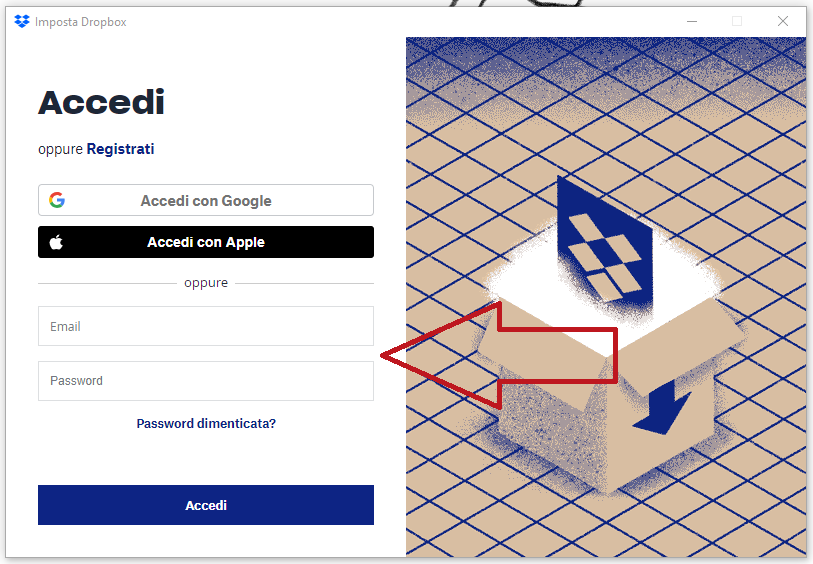This screenshot has height=564, width=813.
Task: Choose the Accedi con Google text label
Action: click(206, 201)
